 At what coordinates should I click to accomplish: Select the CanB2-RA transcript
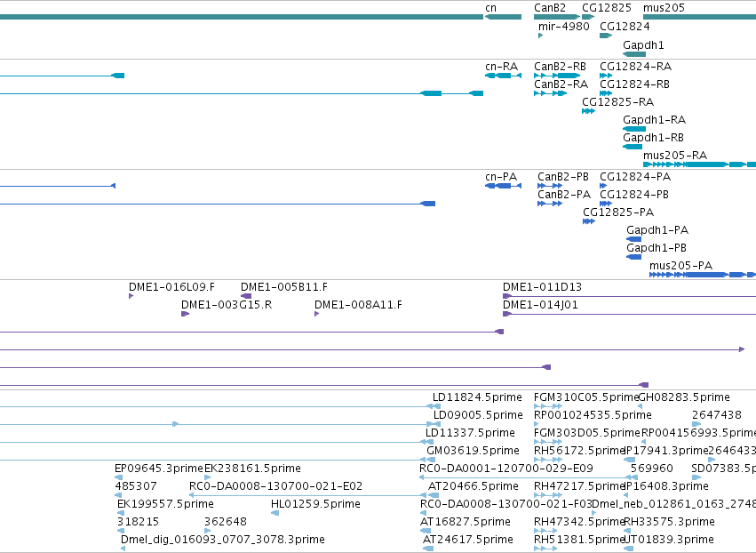click(550, 93)
